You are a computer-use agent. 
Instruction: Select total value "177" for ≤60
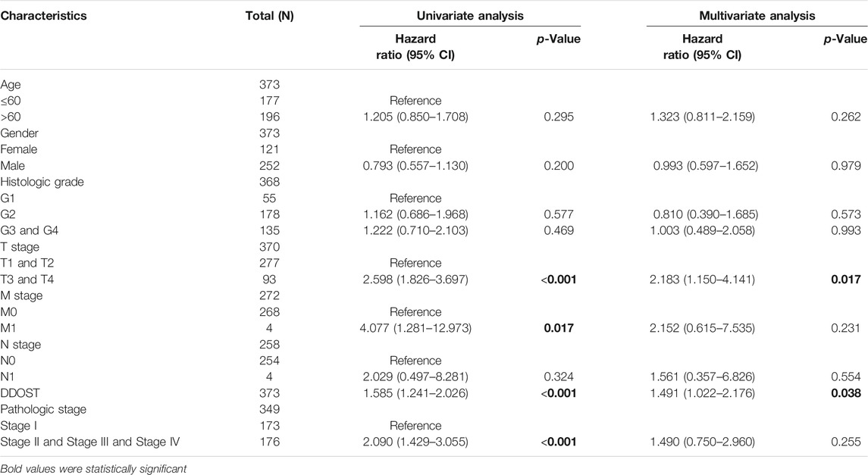tap(270, 102)
